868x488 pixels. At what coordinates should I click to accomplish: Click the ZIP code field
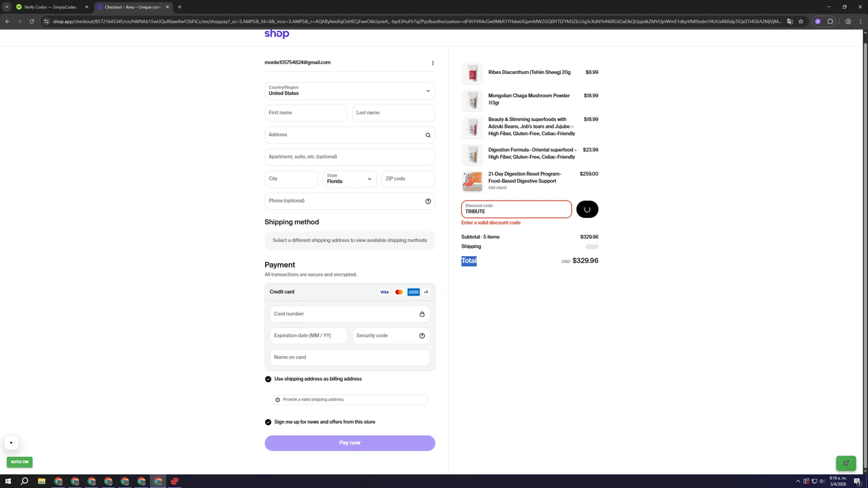click(408, 179)
